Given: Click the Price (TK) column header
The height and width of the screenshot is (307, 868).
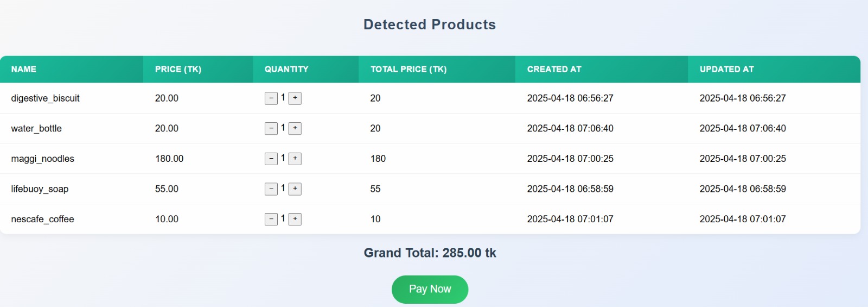Looking at the screenshot, I should [178, 70].
